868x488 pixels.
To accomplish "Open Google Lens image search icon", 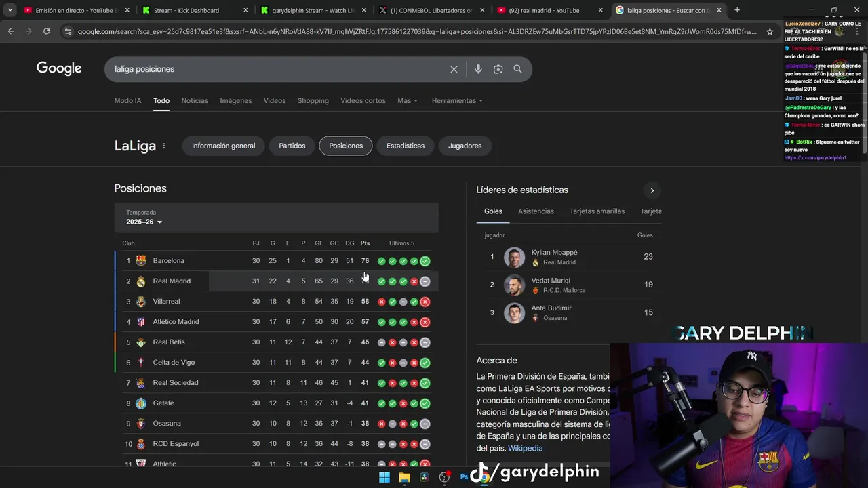I will click(x=498, y=69).
